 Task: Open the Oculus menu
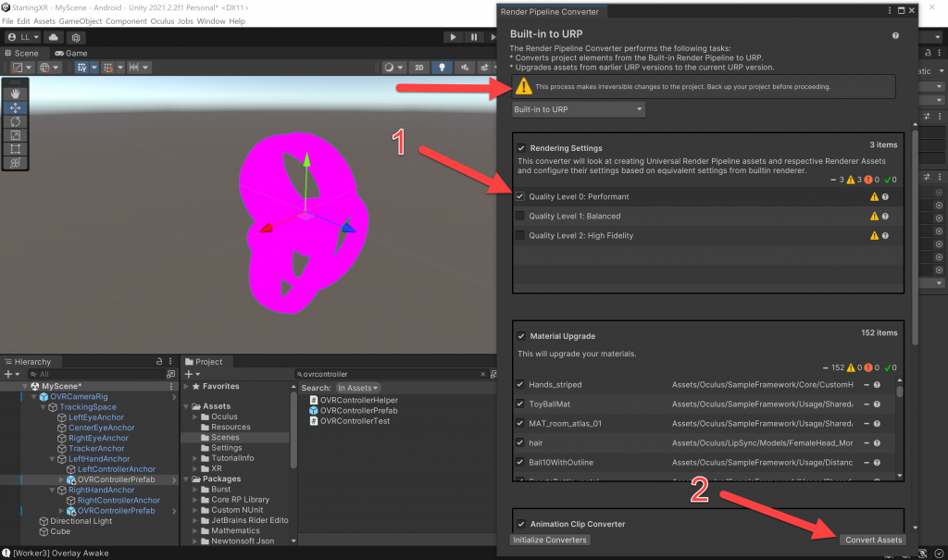coord(162,21)
